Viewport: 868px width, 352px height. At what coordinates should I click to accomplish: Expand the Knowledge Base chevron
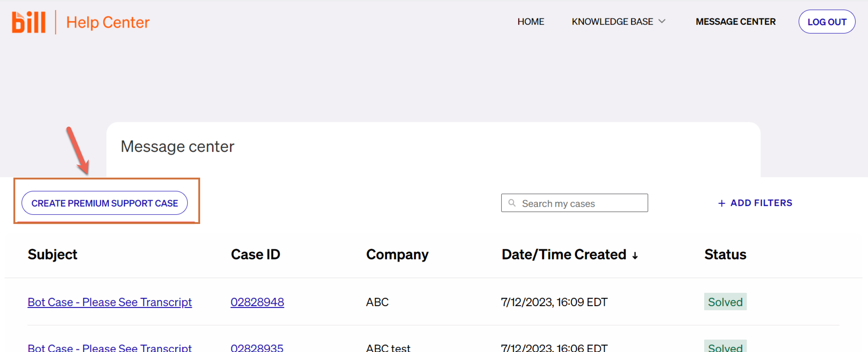point(662,22)
